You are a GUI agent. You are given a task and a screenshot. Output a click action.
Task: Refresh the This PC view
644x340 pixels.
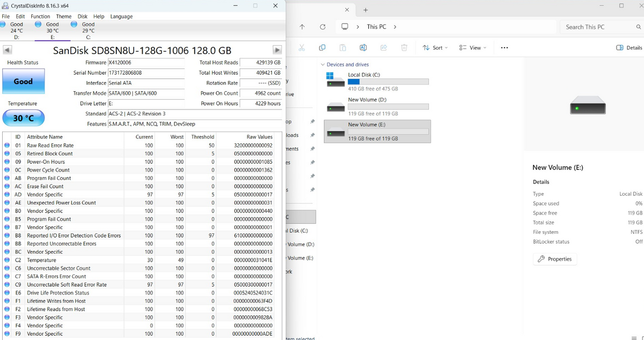(x=323, y=27)
